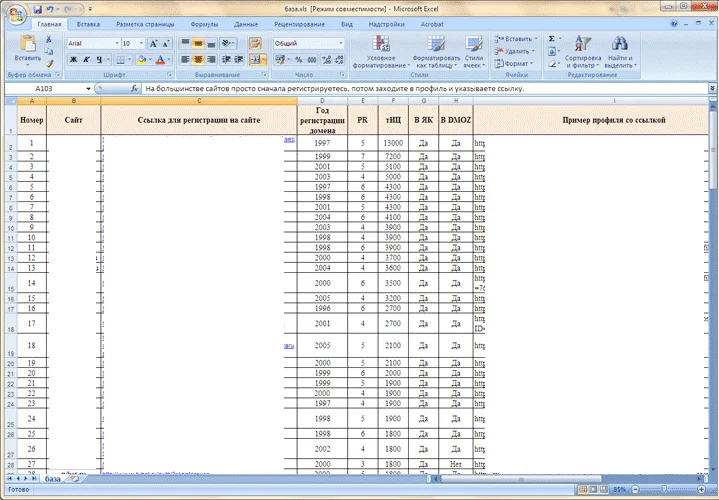Toggle italic formatting (К)
The height and width of the screenshot is (500, 719).
point(86,59)
